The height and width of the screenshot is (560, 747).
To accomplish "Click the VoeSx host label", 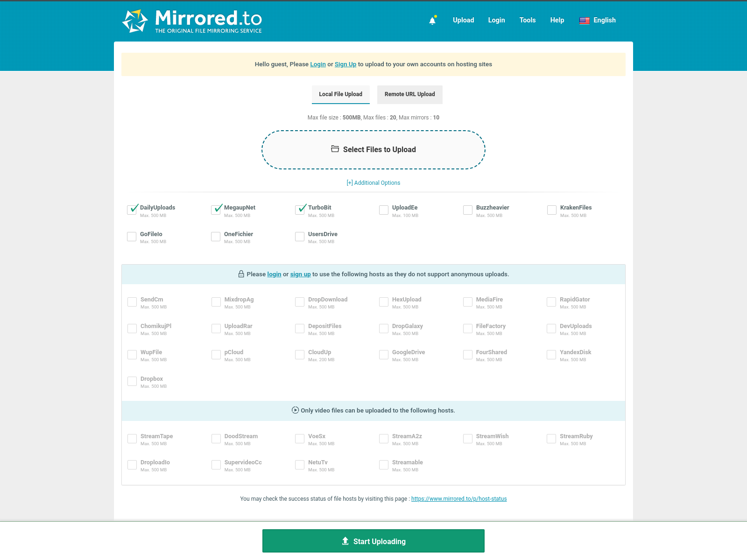I will [x=317, y=436].
